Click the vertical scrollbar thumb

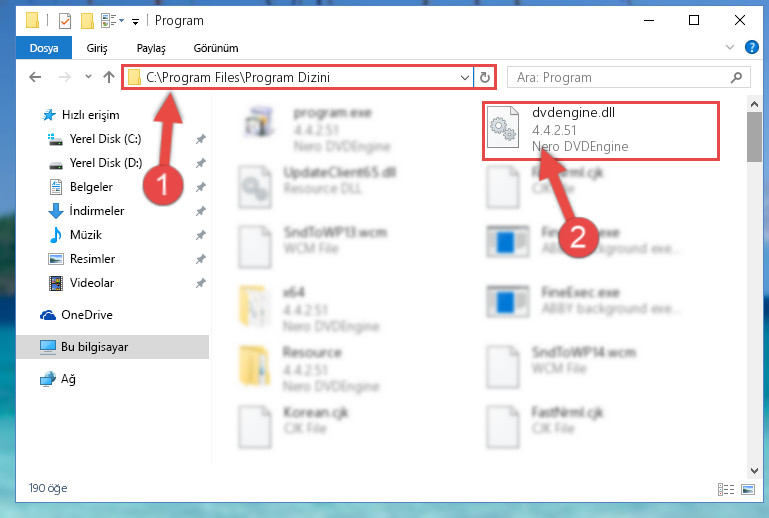pyautogui.click(x=754, y=137)
